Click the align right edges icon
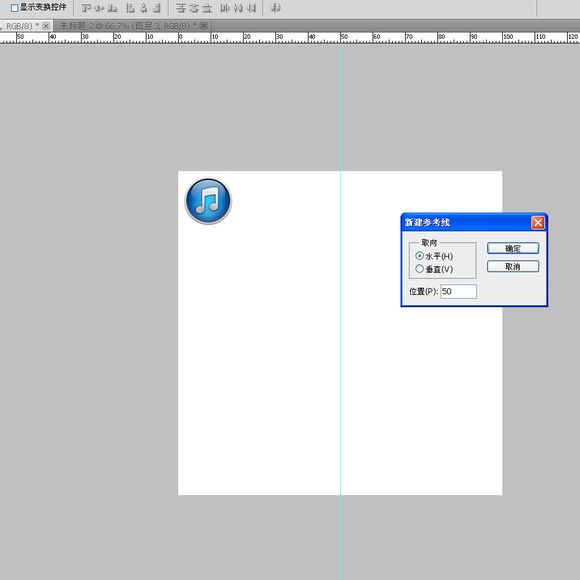The width and height of the screenshot is (580, 580). click(x=157, y=8)
